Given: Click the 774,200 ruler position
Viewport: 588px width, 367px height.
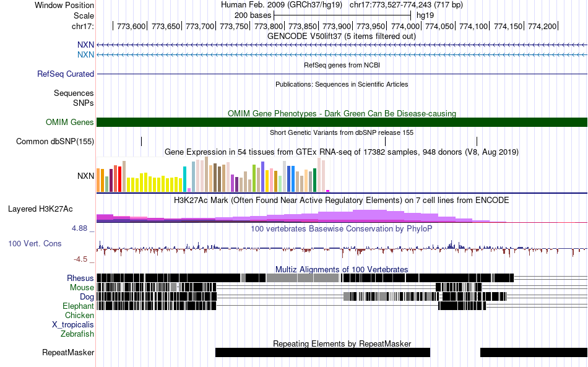Looking at the screenshot, I should click(542, 26).
